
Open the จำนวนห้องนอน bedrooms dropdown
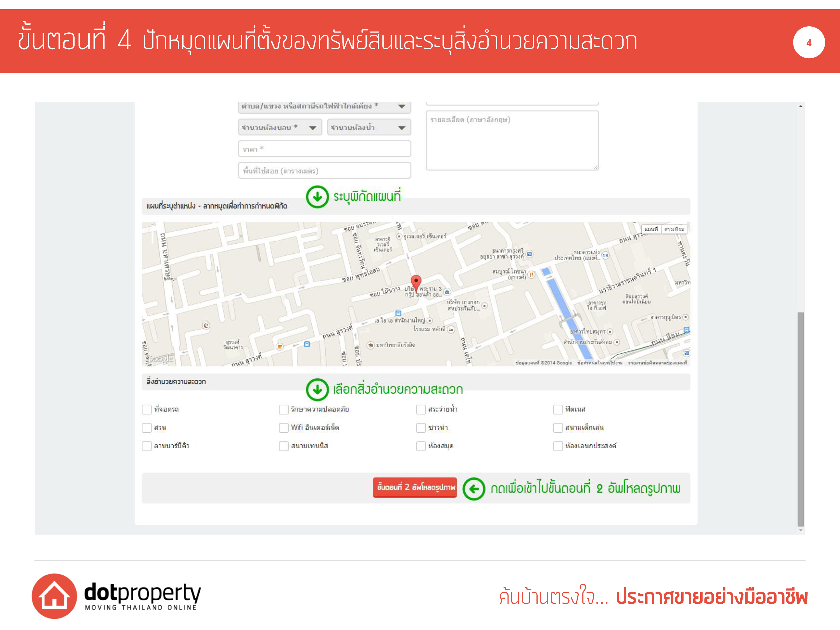pos(280,128)
